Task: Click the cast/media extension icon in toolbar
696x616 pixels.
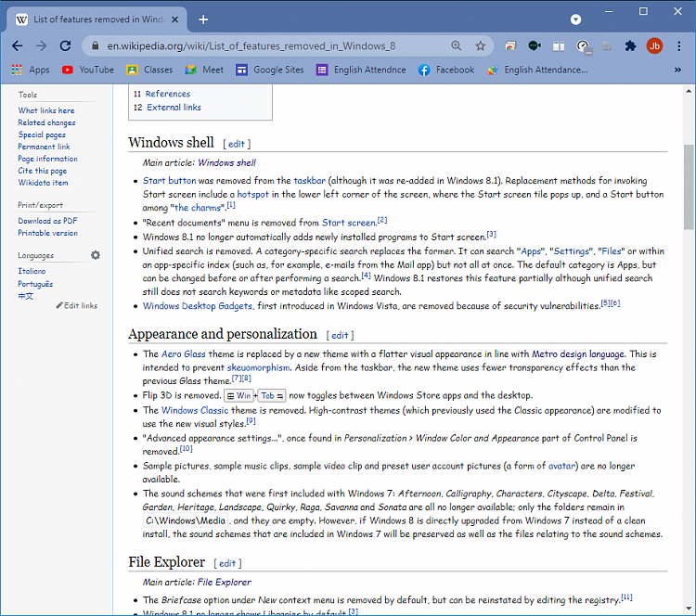Action: pyautogui.click(x=510, y=45)
